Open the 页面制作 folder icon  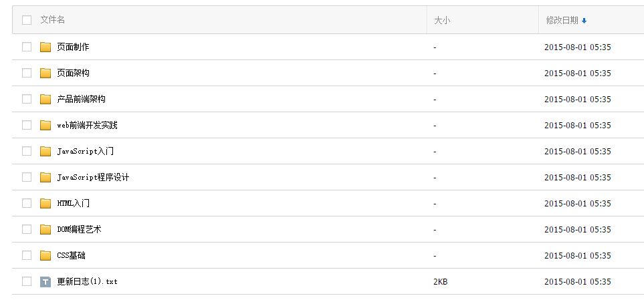45,47
